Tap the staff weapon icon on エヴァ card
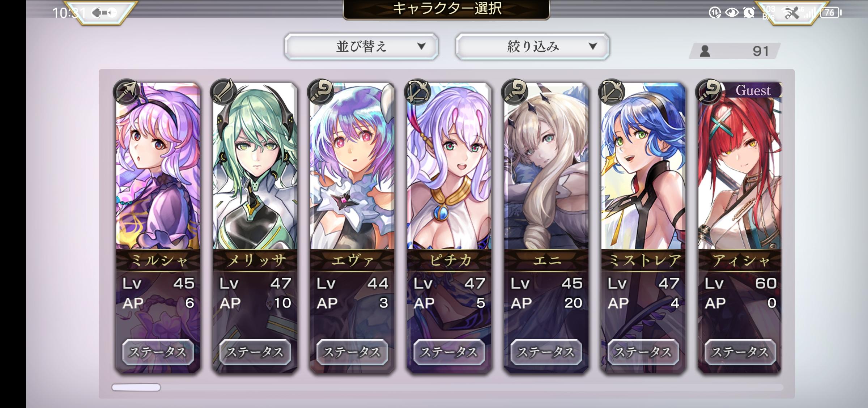This screenshot has width=868, height=408. click(x=320, y=92)
